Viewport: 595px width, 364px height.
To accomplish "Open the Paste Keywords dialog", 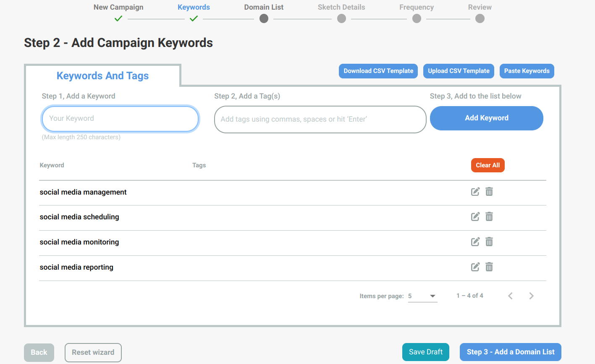I will [527, 71].
